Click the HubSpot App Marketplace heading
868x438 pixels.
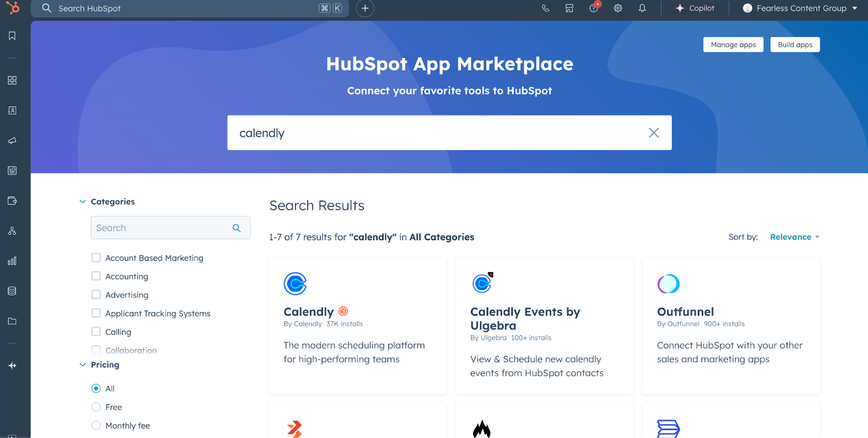[449, 64]
